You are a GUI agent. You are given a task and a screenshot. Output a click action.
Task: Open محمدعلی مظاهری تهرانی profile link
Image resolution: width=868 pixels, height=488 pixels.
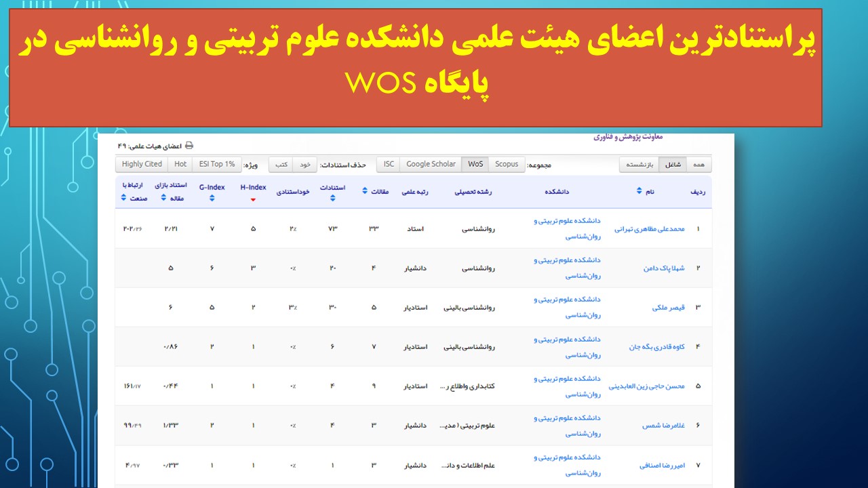[x=649, y=229]
